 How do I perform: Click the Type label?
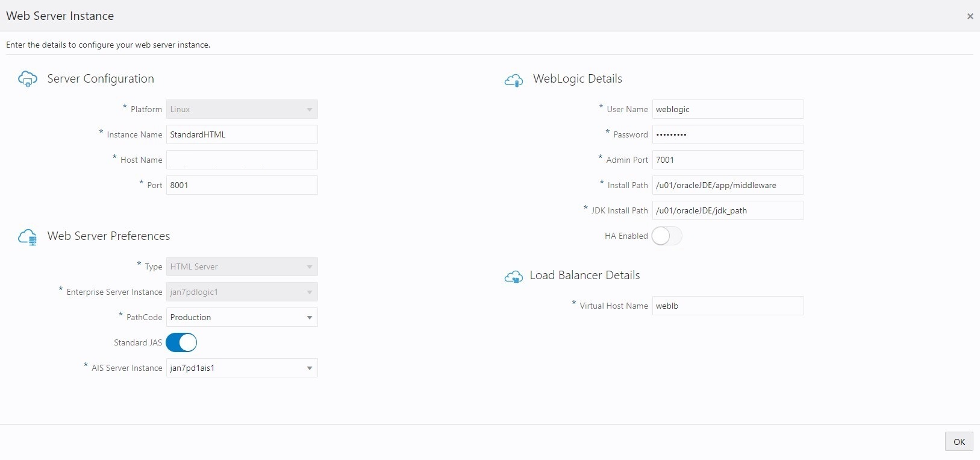[154, 266]
